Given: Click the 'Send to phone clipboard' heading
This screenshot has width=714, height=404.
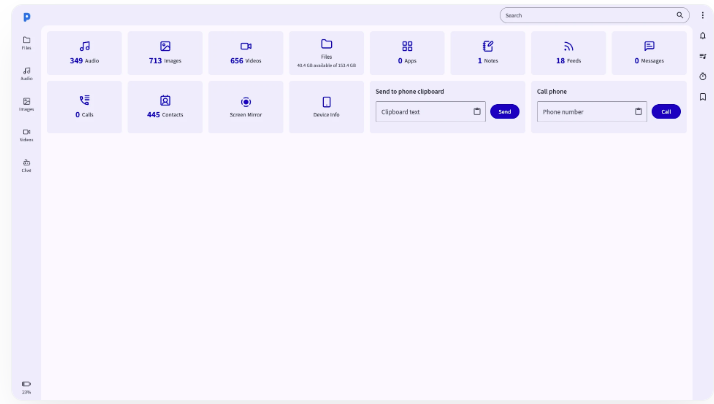Looking at the screenshot, I should point(409,92).
